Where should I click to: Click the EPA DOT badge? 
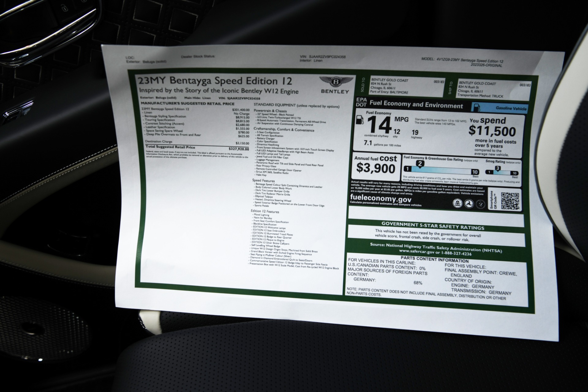pos(361,102)
